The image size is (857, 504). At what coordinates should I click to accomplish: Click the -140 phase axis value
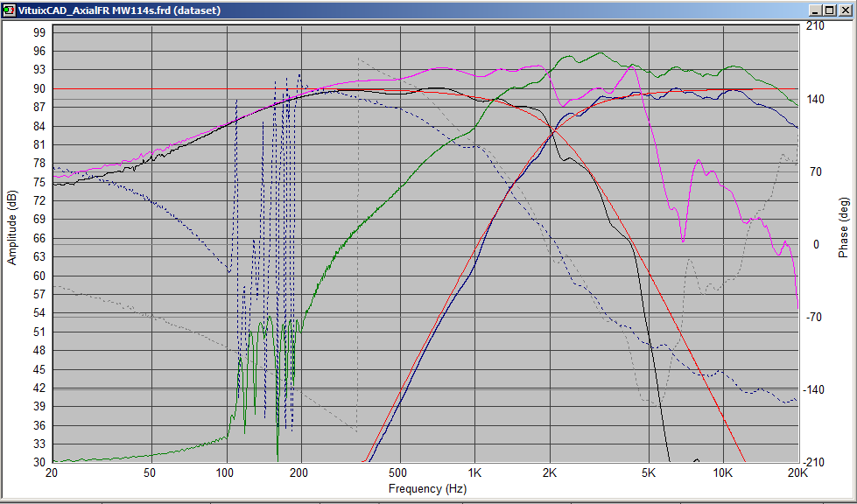pyautogui.click(x=812, y=389)
